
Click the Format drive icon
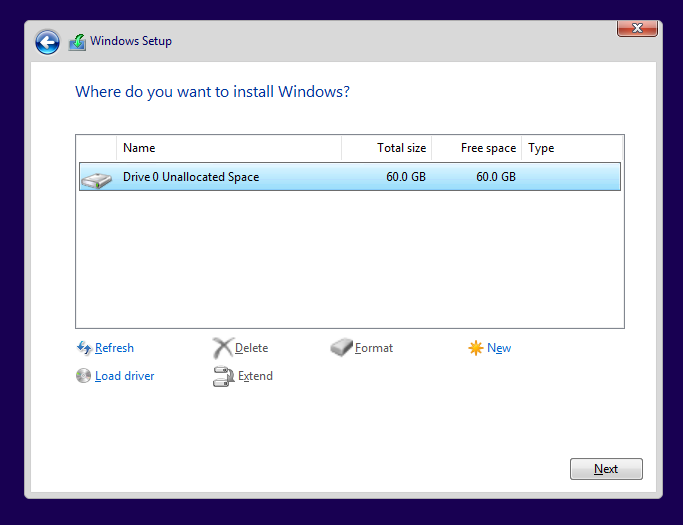coord(341,347)
